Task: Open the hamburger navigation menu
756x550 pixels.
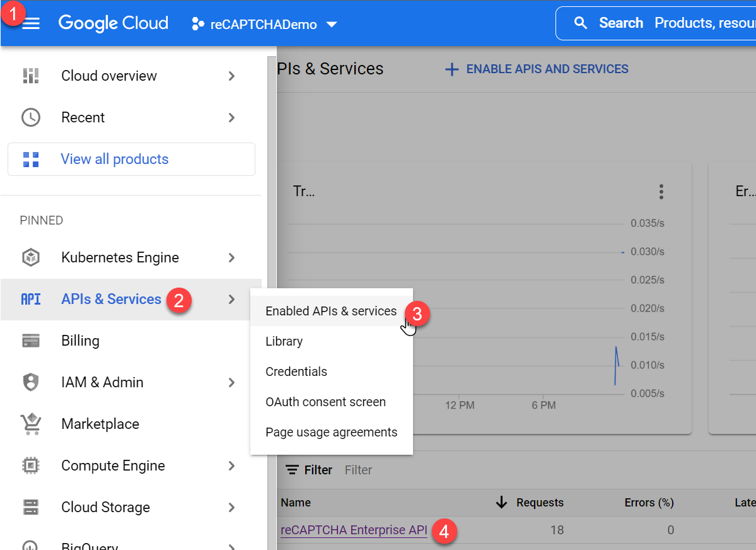Action: (31, 23)
